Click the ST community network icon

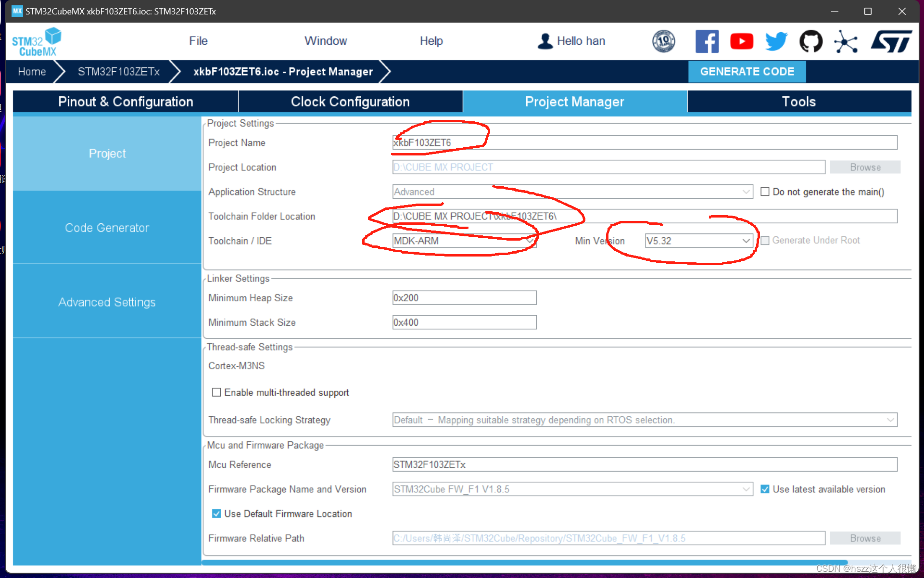[x=846, y=41]
